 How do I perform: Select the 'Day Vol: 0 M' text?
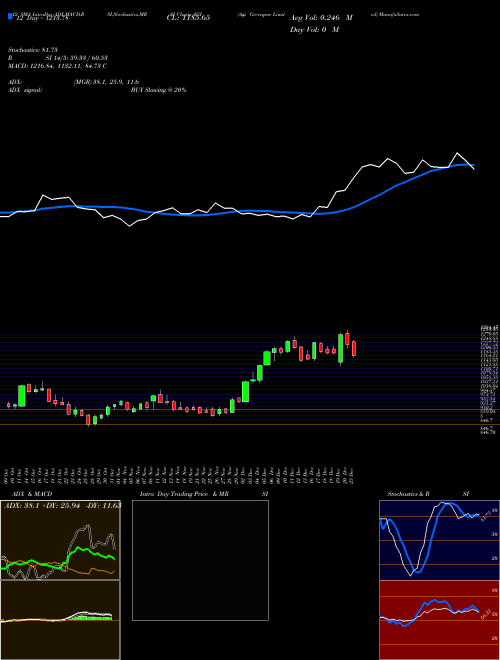pyautogui.click(x=314, y=30)
